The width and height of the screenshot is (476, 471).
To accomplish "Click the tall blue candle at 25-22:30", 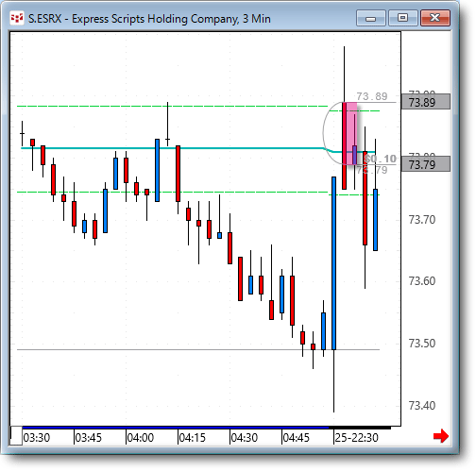I will pos(333,263).
